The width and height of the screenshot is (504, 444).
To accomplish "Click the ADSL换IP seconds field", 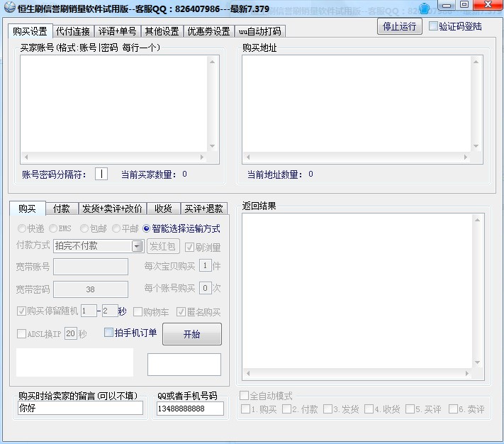I will click(x=71, y=333).
